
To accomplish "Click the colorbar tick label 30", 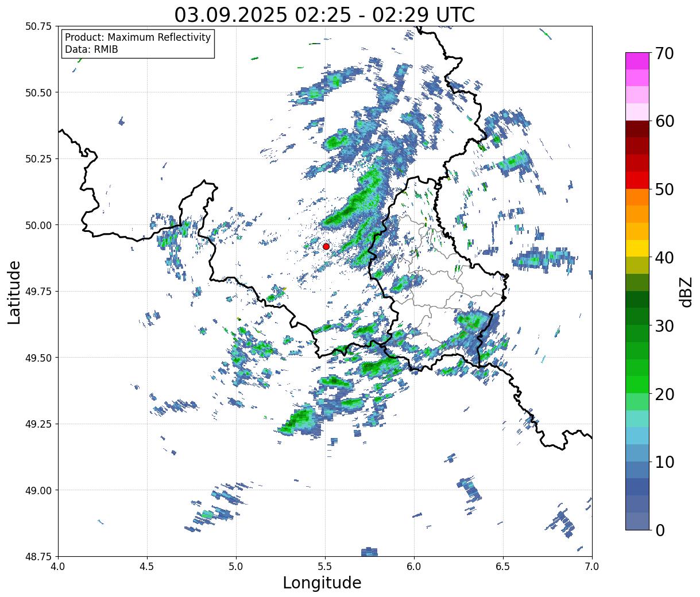I will [664, 325].
